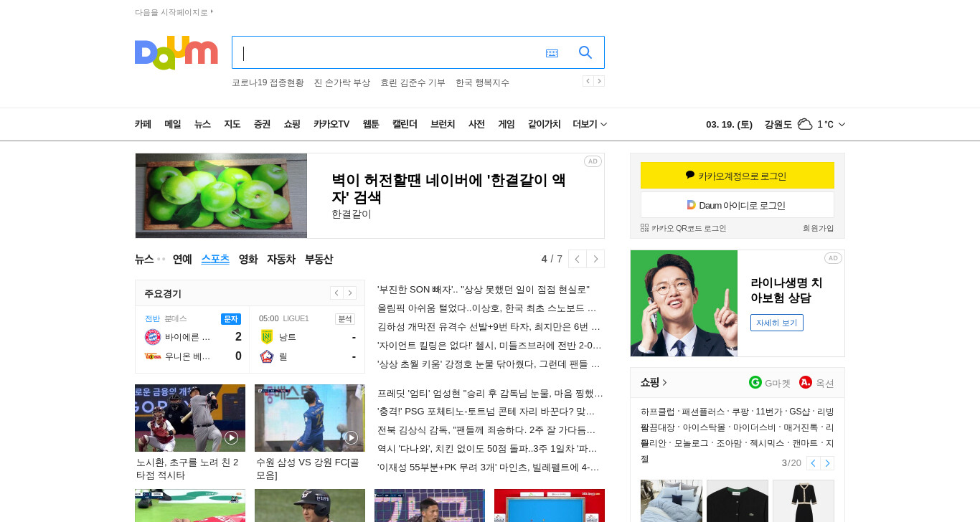Screen dimensions: 980x522
Task: Open headline about 김하성 개막전 유격수
Action: click(489, 327)
